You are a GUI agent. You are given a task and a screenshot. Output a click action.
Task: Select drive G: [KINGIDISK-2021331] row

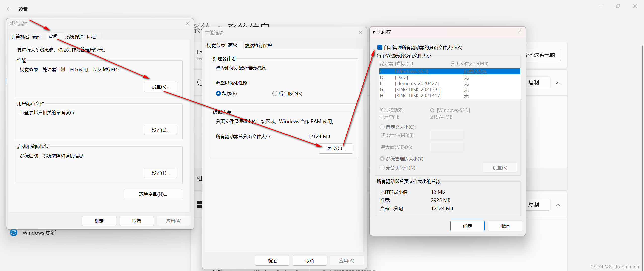point(450,89)
